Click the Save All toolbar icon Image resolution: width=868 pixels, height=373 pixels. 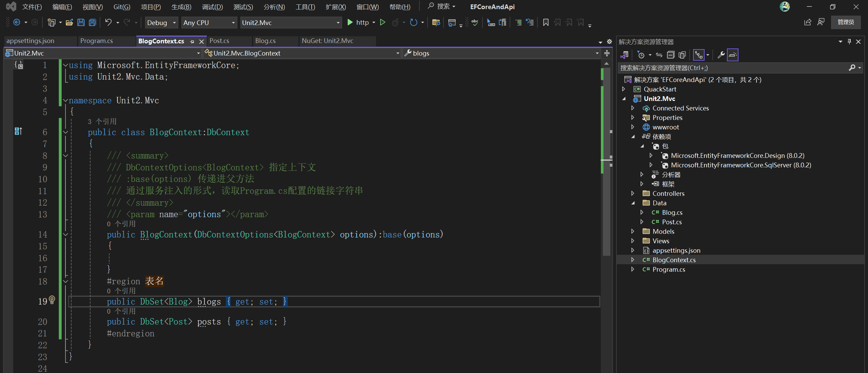(x=92, y=23)
